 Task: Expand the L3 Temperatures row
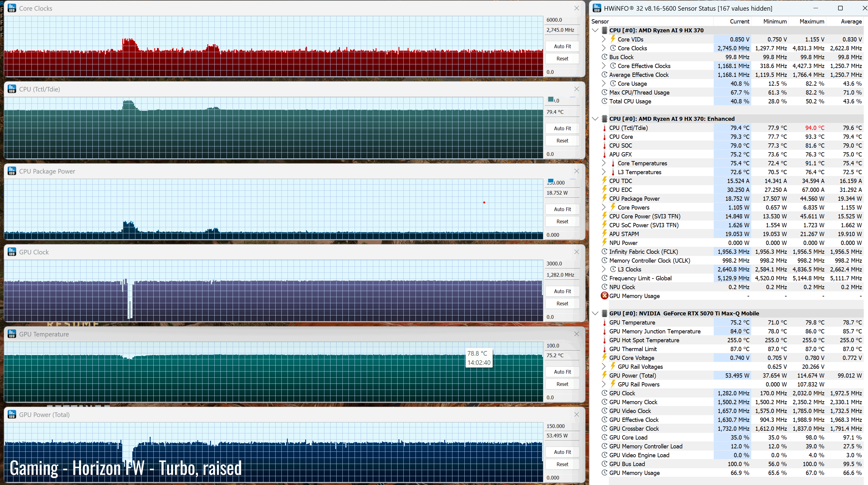point(603,172)
